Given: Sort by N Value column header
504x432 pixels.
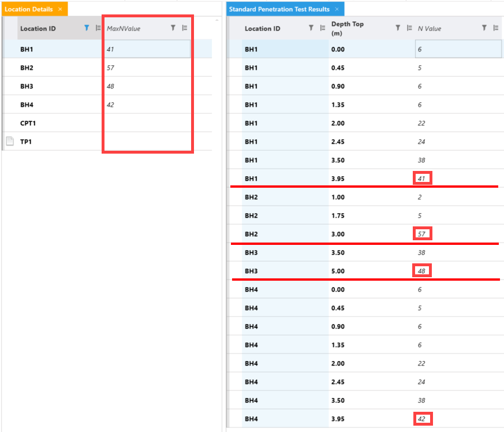Looking at the screenshot, I should 430,29.
